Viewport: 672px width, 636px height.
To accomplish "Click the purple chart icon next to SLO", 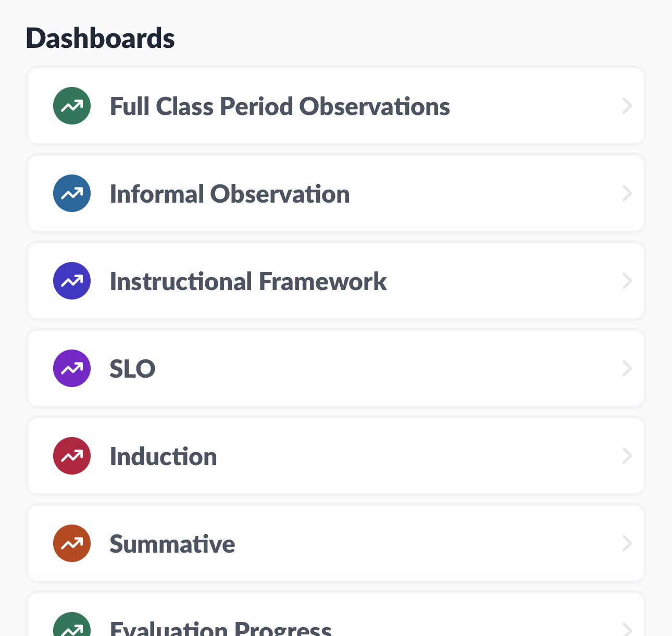I will coord(71,368).
